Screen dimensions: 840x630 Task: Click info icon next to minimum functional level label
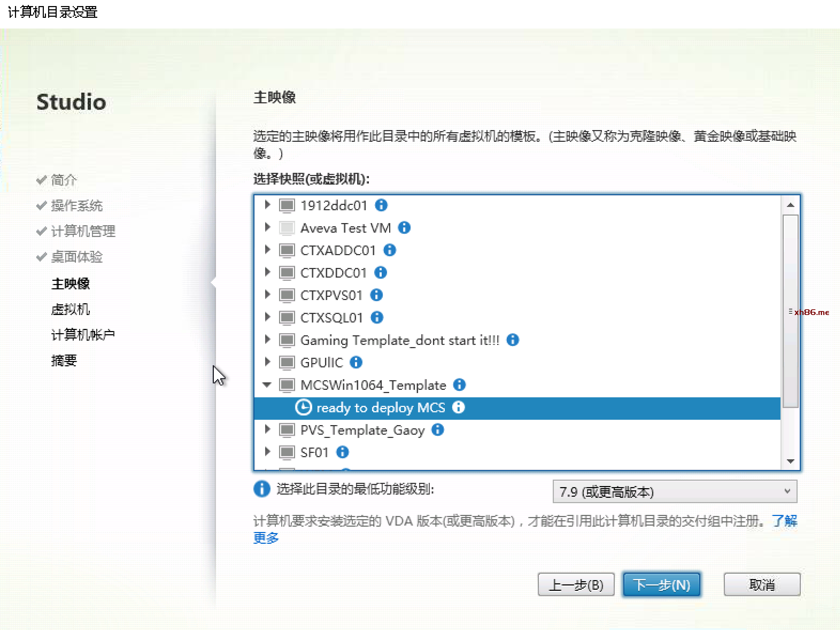[262, 489]
